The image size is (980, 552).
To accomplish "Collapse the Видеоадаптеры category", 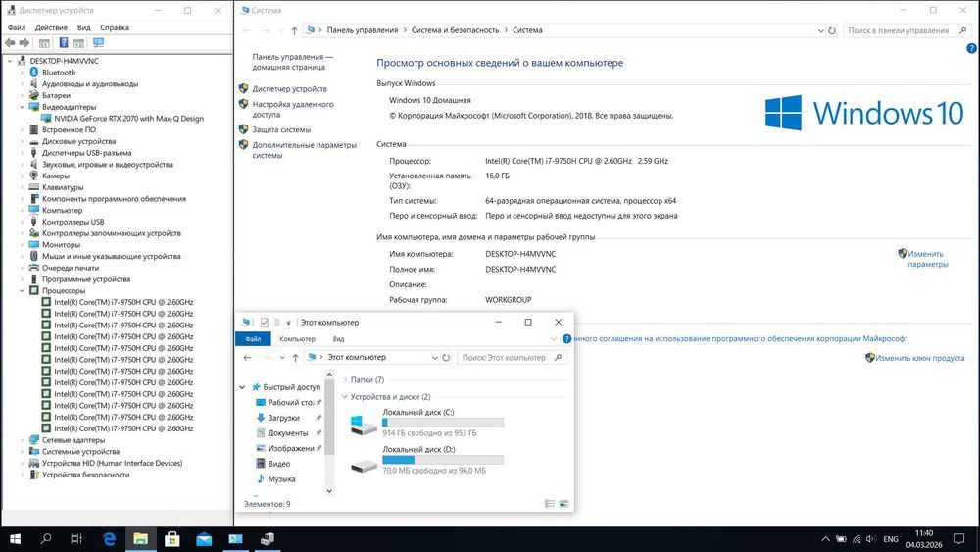I will pyautogui.click(x=22, y=107).
